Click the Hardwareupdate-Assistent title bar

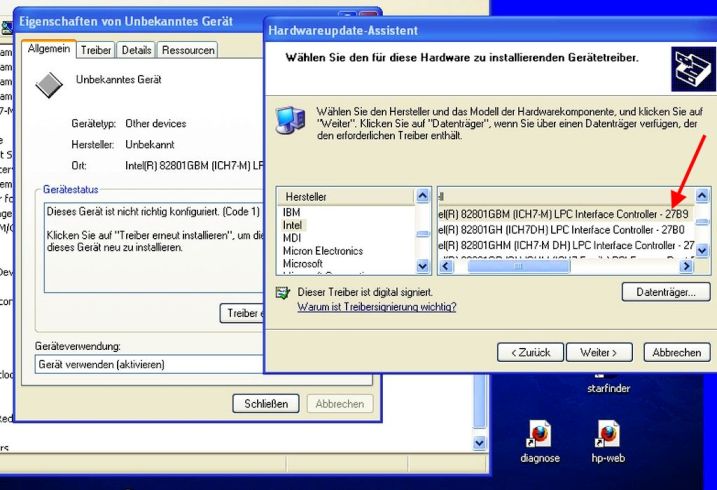491,31
